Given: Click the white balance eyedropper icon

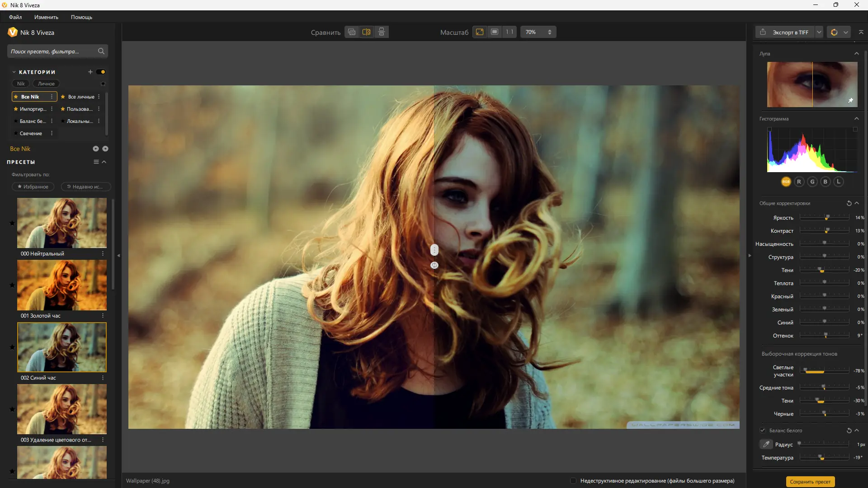Looking at the screenshot, I should tap(766, 445).
